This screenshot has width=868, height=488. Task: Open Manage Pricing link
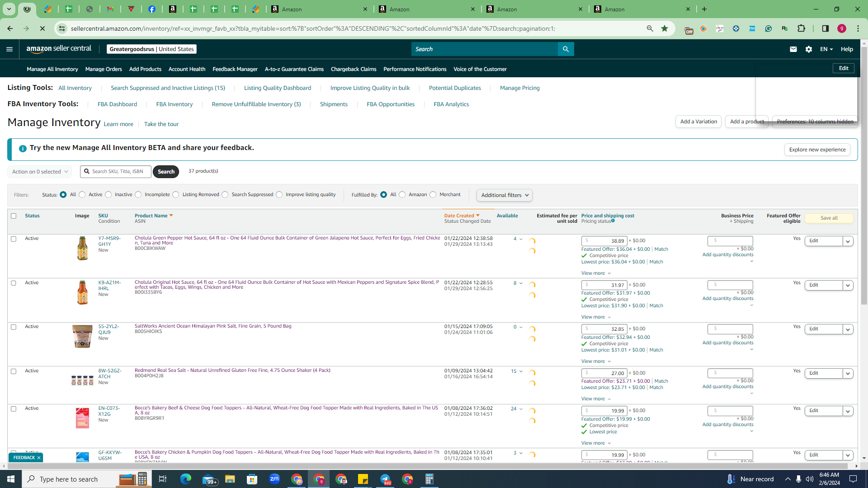520,88
